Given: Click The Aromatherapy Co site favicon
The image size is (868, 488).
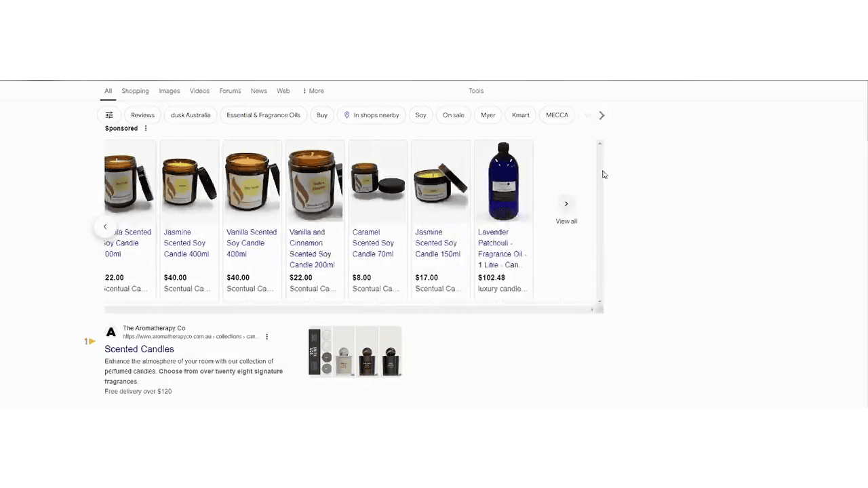Looking at the screenshot, I should click(111, 332).
